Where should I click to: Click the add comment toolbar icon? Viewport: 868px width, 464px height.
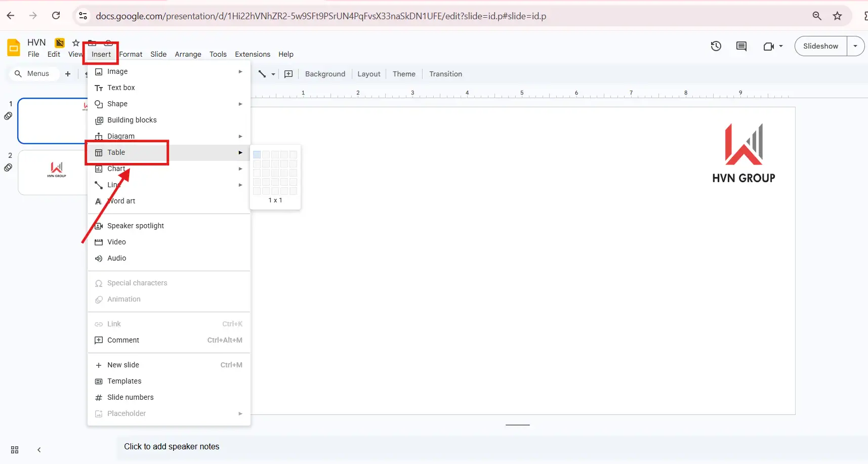[x=288, y=74]
